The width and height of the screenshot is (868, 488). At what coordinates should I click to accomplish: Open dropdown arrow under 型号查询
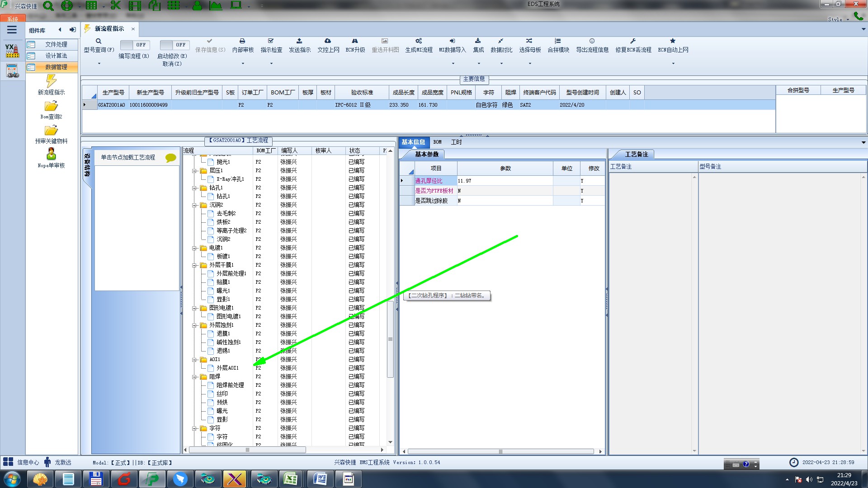(99, 63)
